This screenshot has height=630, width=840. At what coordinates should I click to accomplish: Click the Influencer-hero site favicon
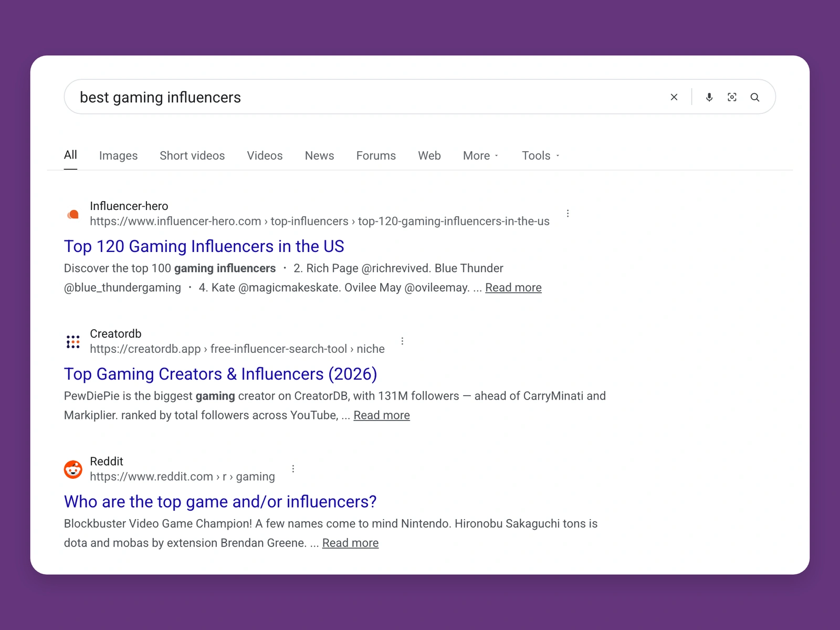pos(73,214)
